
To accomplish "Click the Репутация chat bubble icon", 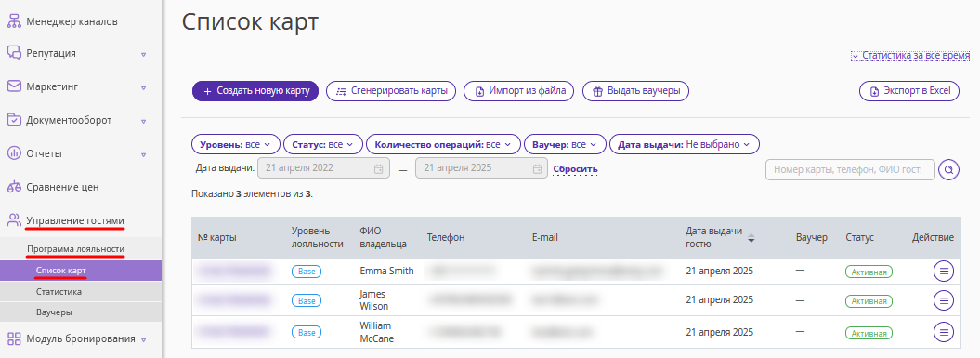I will pos(14,53).
